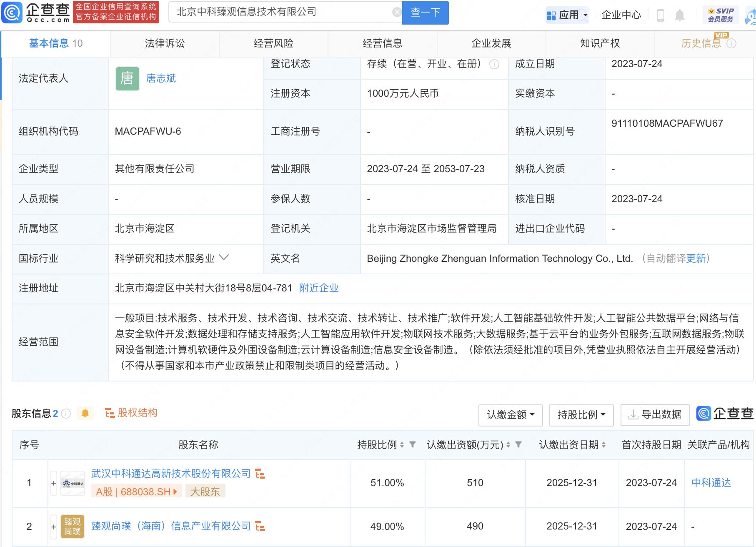This screenshot has width=756, height=547.
Task: Click the 查一下 search button
Action: pyautogui.click(x=425, y=13)
